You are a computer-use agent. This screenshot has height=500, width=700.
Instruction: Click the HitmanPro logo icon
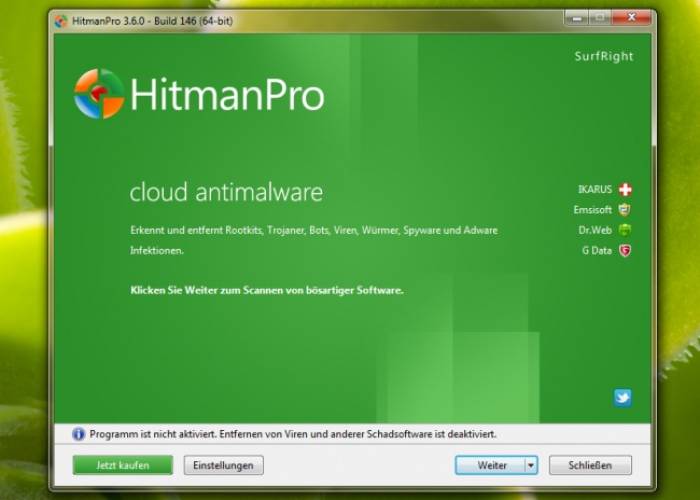tap(99, 94)
